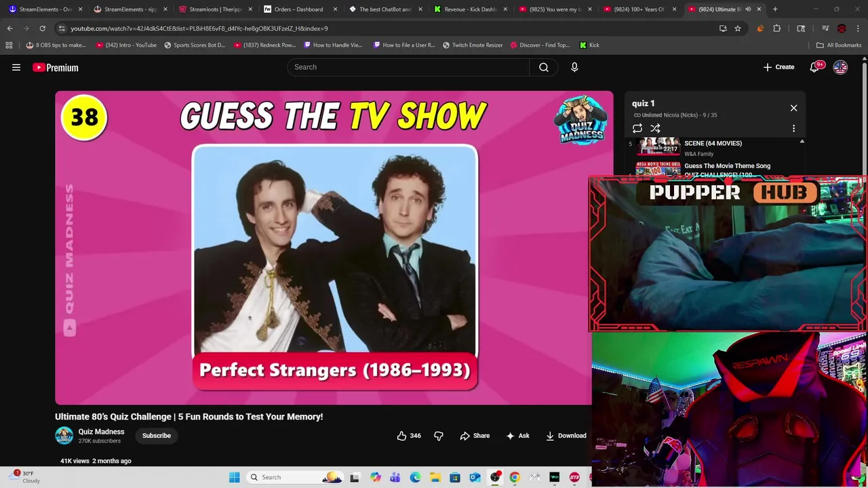The image size is (868, 488).
Task: Reload the page in browser toolbar
Action: pyautogui.click(x=42, y=28)
